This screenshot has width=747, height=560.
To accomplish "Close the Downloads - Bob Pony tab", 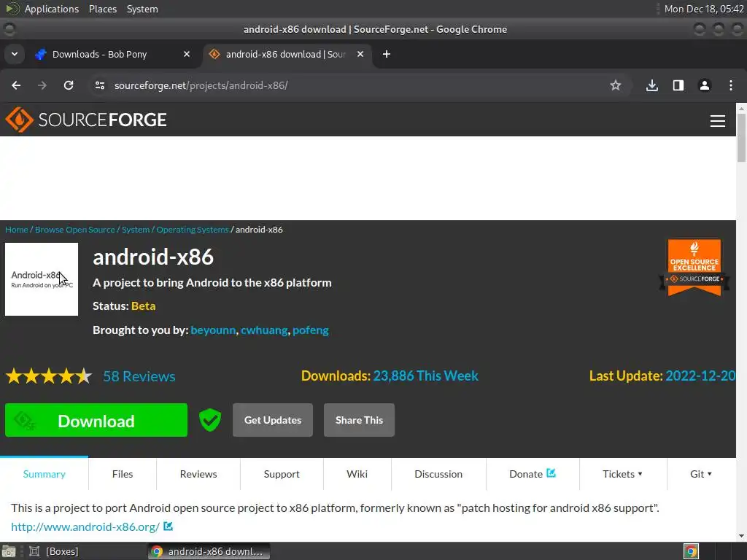I will tap(187, 54).
